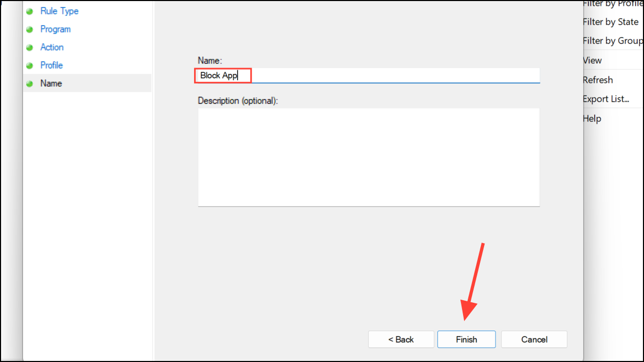Click green bullet beside Rule Type
The height and width of the screenshot is (362, 644).
pyautogui.click(x=30, y=12)
